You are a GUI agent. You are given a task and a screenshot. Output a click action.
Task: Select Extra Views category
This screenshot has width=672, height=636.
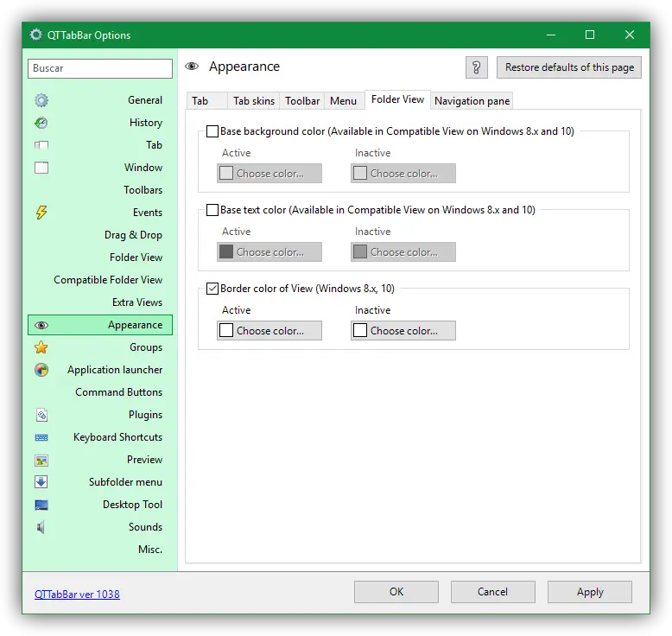137,302
